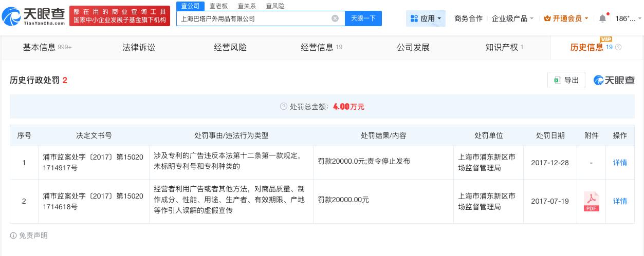This screenshot has width=644, height=256.
Task: Open the 知识产权 tab
Action: (504, 47)
